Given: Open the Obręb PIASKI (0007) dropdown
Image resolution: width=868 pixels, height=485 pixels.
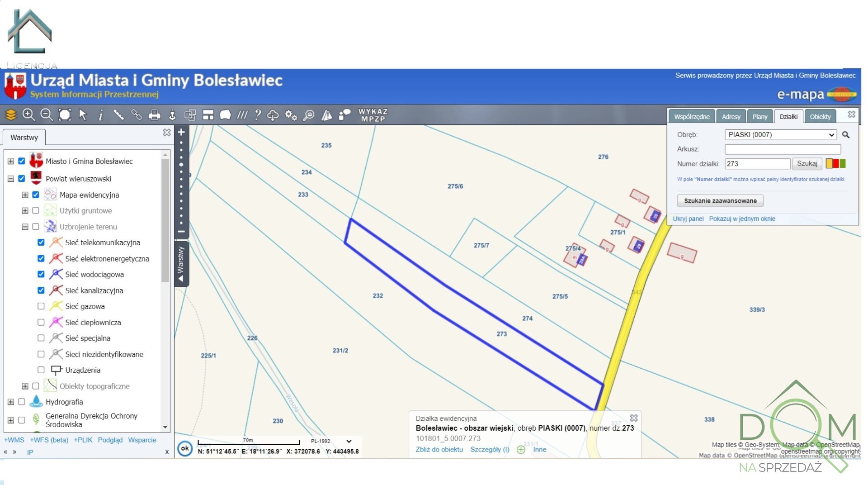Looking at the screenshot, I should [x=781, y=135].
